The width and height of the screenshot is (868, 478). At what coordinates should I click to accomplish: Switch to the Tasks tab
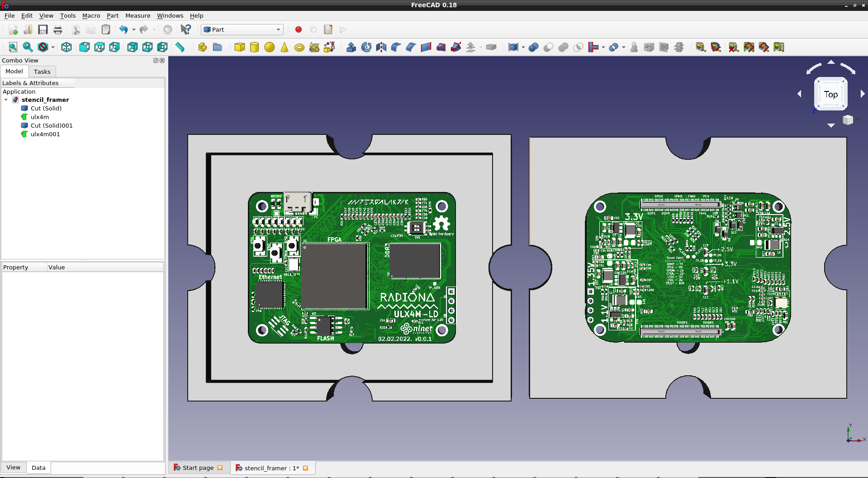pyautogui.click(x=42, y=72)
